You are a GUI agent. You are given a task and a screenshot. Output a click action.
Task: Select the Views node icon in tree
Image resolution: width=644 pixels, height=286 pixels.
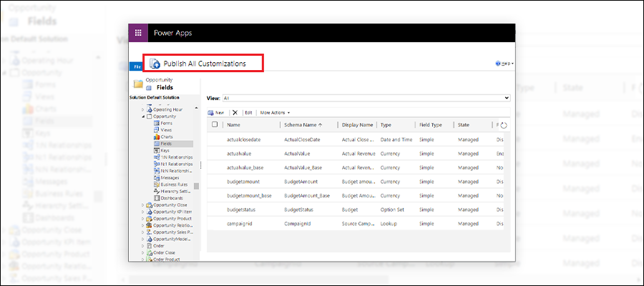click(157, 130)
